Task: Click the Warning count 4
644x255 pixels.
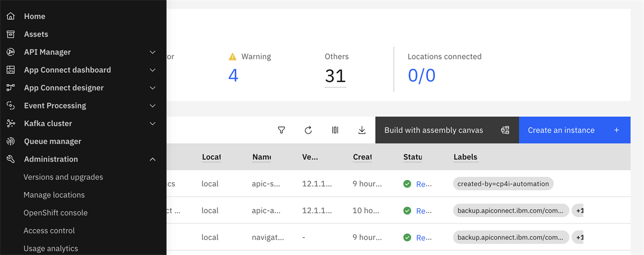Action: pos(233,76)
